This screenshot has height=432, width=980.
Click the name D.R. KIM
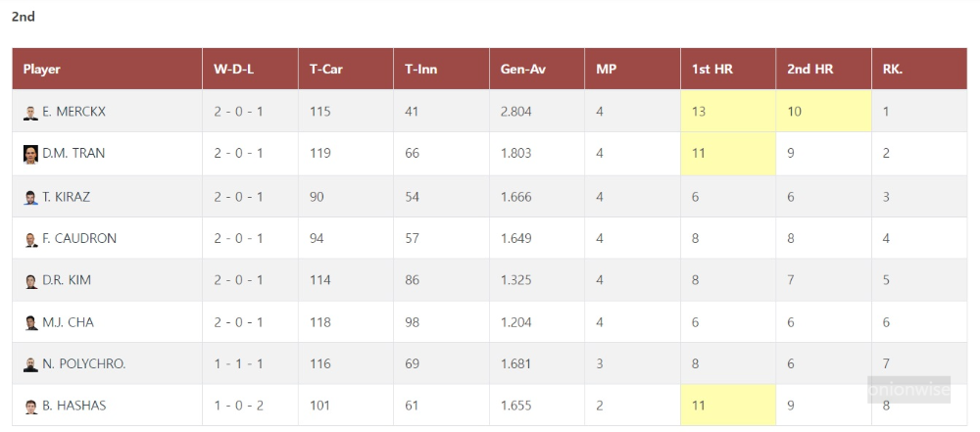[x=67, y=280]
